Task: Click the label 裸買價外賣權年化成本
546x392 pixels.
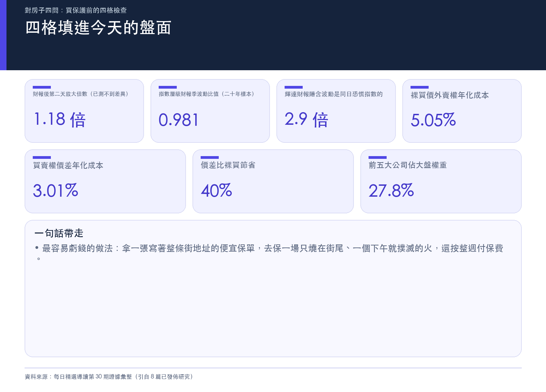Action: [x=450, y=95]
